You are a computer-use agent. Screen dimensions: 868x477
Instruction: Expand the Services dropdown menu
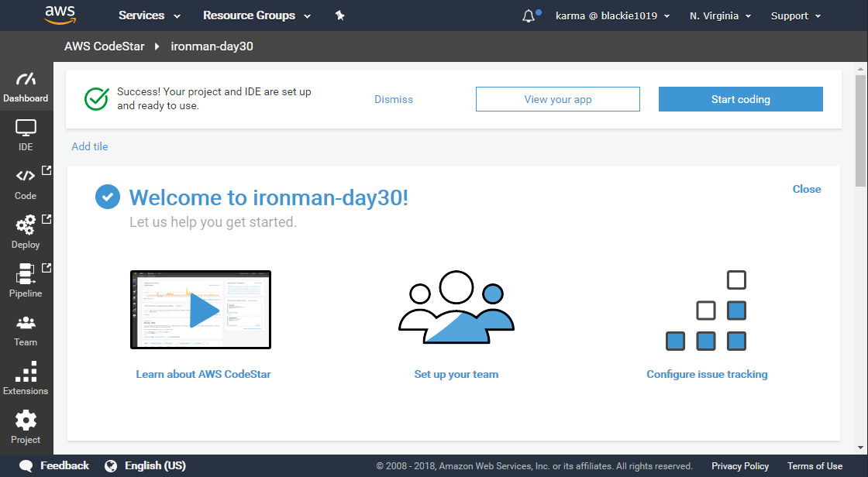[x=149, y=15]
